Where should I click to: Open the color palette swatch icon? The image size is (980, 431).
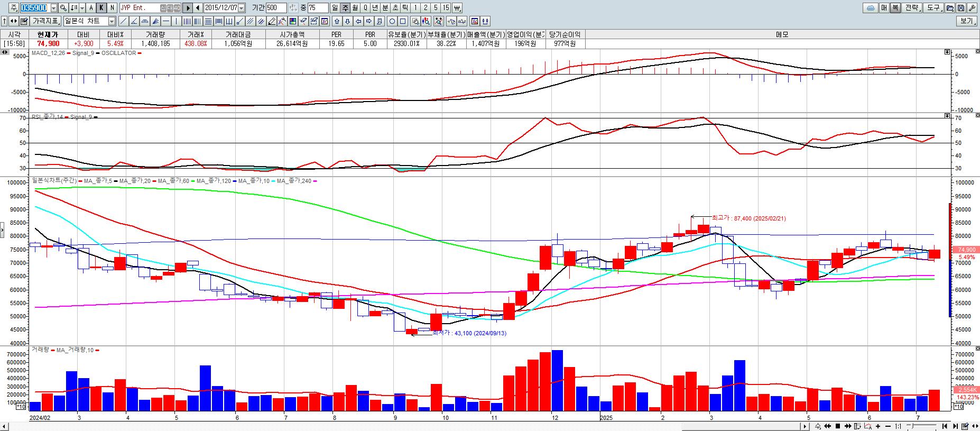[293, 22]
